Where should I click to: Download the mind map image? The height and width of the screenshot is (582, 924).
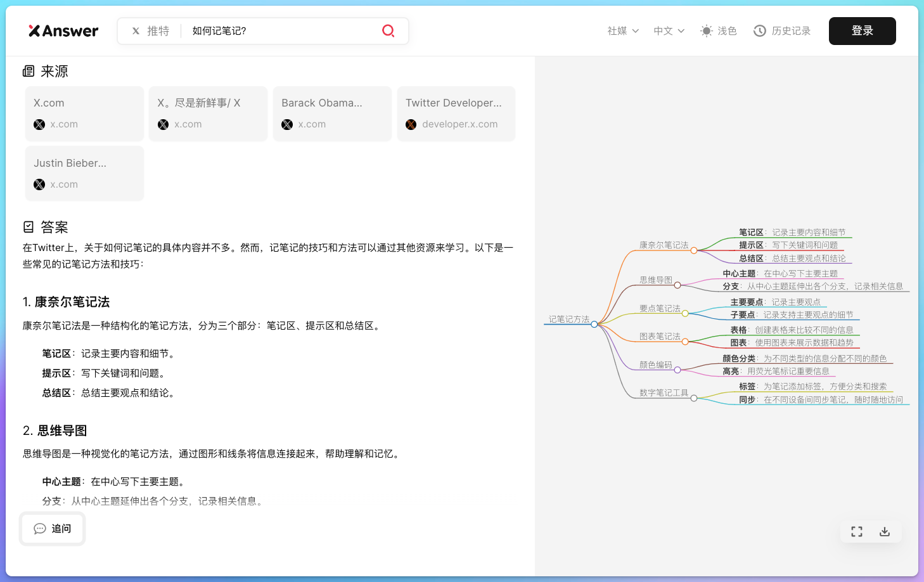(x=885, y=532)
